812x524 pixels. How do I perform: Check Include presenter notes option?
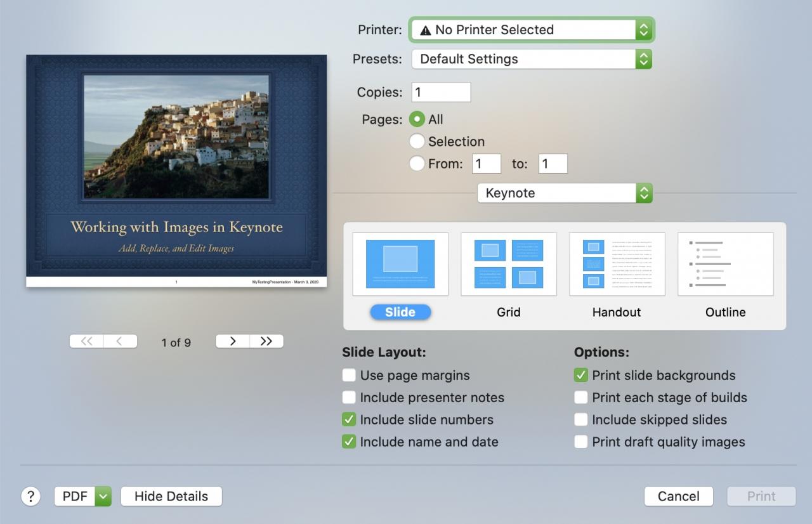349,397
